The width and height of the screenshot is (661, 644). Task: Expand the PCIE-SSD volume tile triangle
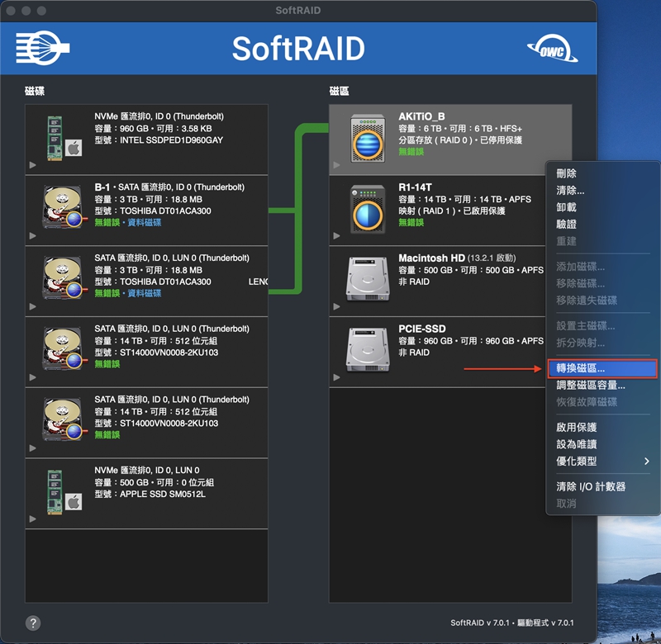click(x=336, y=377)
